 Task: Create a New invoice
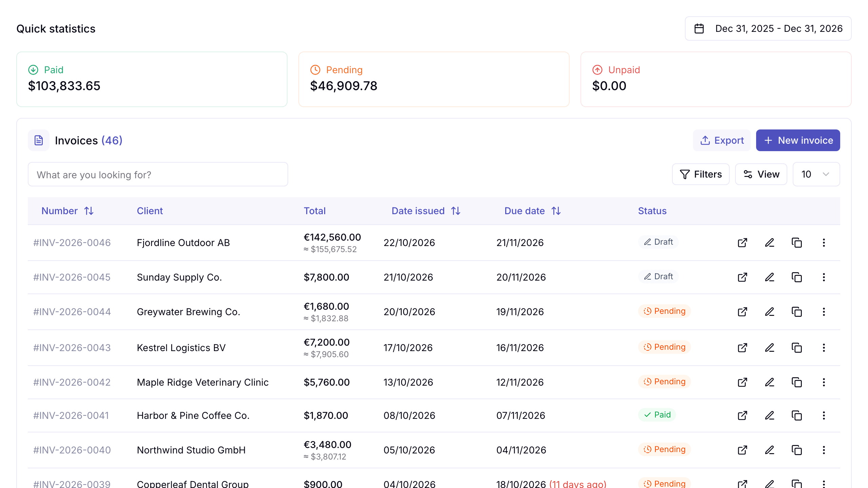pyautogui.click(x=798, y=140)
